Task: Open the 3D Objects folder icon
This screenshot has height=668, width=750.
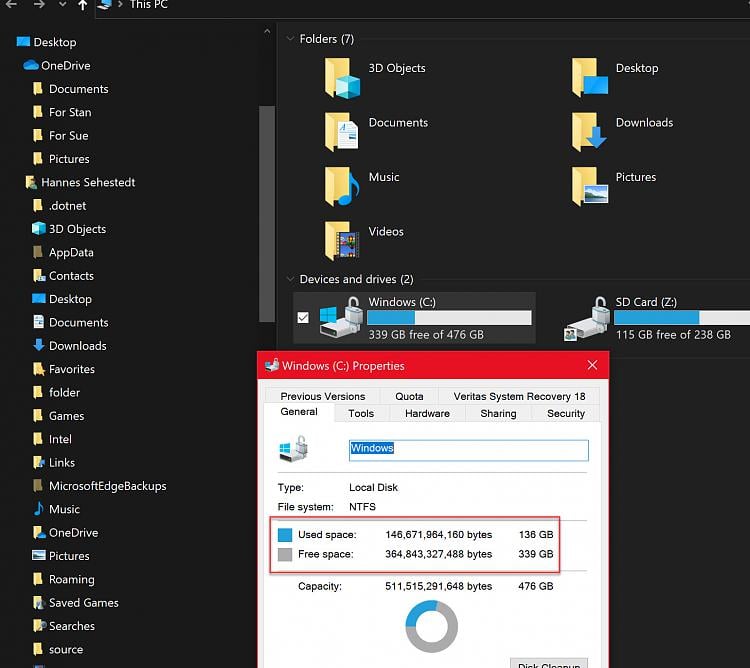Action: pyautogui.click(x=342, y=78)
